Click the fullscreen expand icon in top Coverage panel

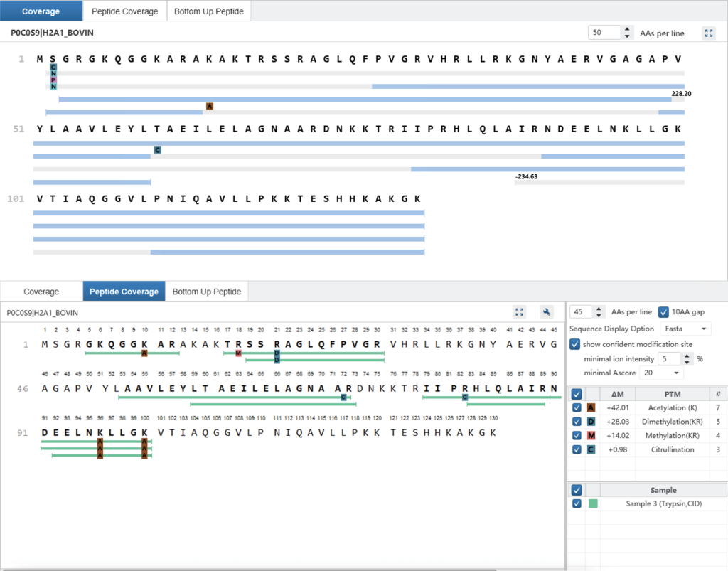point(708,33)
